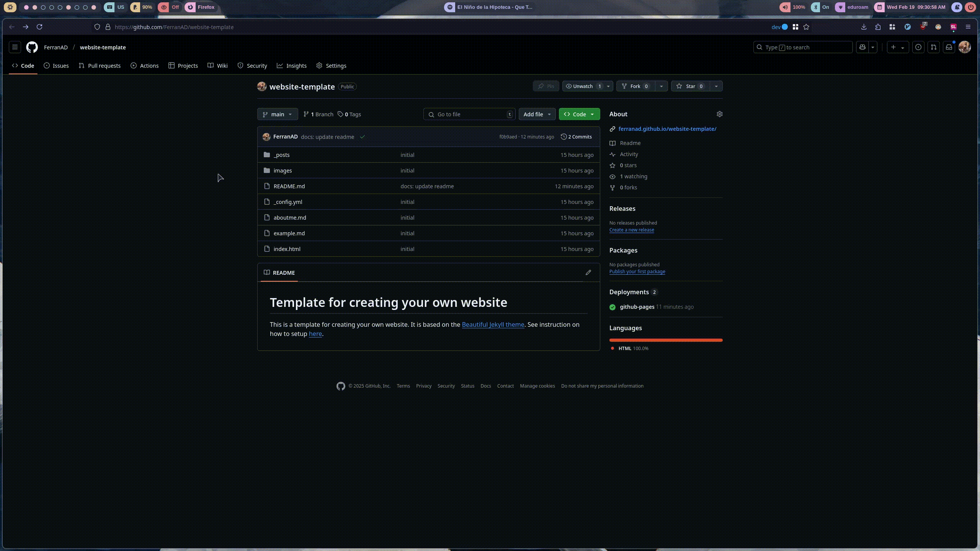Open the green Code dropdown
The width and height of the screenshot is (980, 551).
[579, 114]
